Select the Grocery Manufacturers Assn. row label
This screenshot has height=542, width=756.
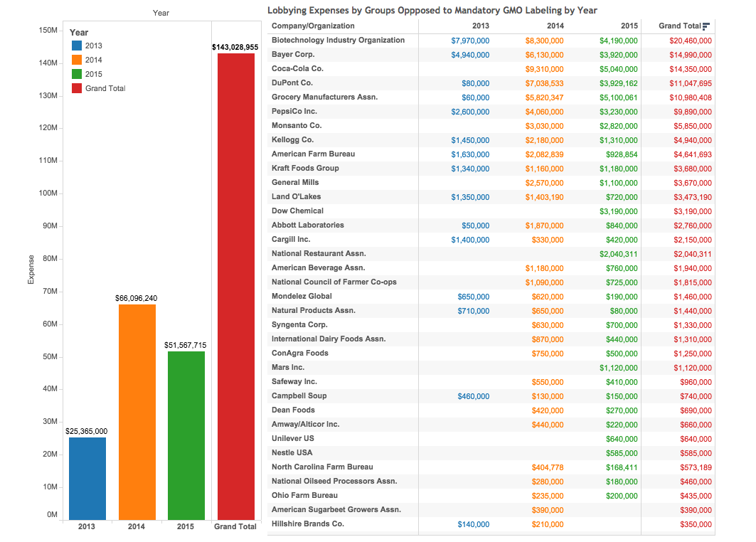324,97
